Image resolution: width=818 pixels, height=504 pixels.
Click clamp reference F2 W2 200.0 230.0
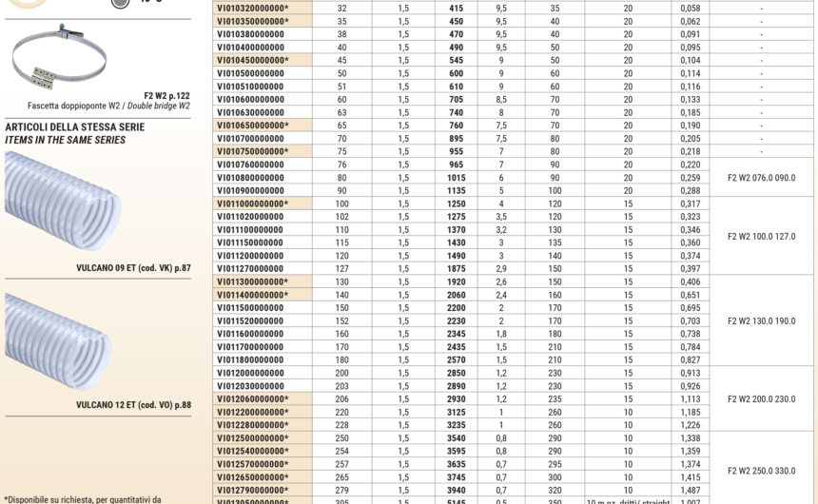click(x=761, y=399)
